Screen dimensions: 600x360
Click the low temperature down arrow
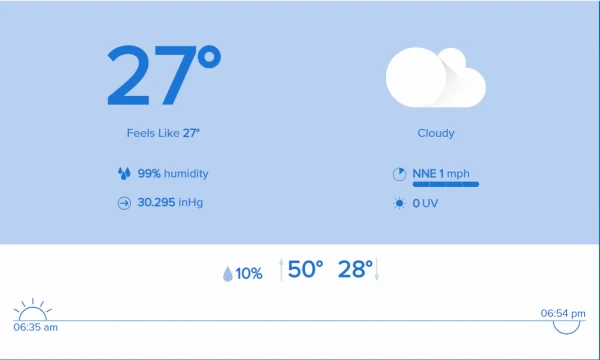point(377,270)
